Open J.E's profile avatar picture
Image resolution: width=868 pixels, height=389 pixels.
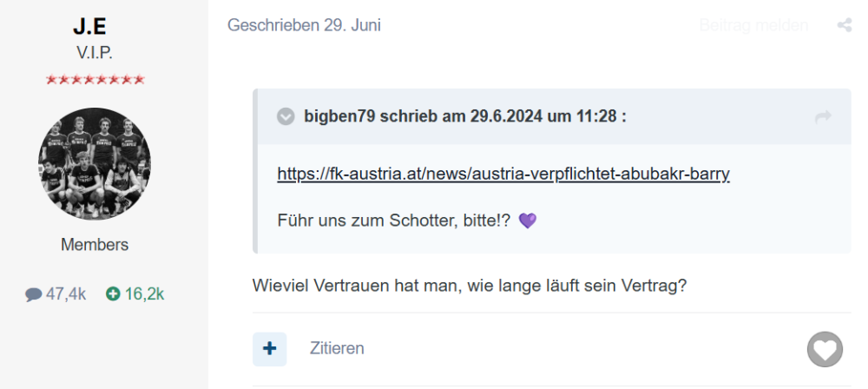(x=95, y=164)
